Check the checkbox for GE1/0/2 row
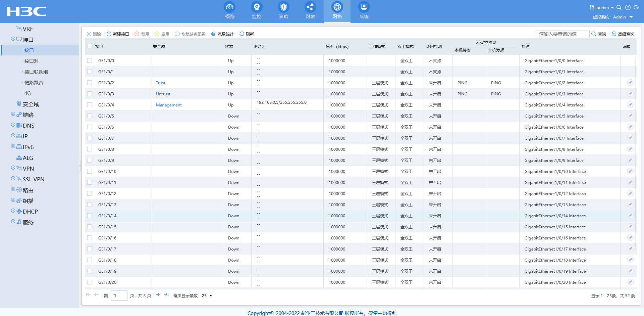Screen dimensions: 644x316 [90, 83]
